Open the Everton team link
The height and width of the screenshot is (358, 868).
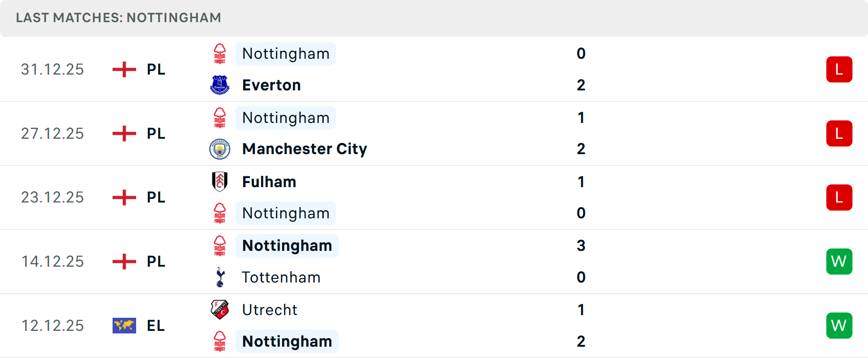(271, 85)
